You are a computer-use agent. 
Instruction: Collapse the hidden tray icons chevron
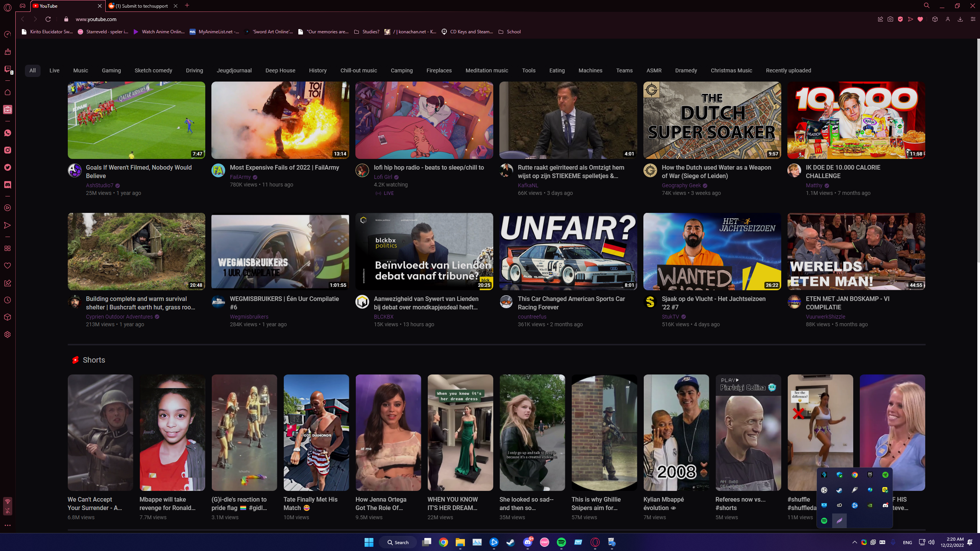click(x=855, y=542)
